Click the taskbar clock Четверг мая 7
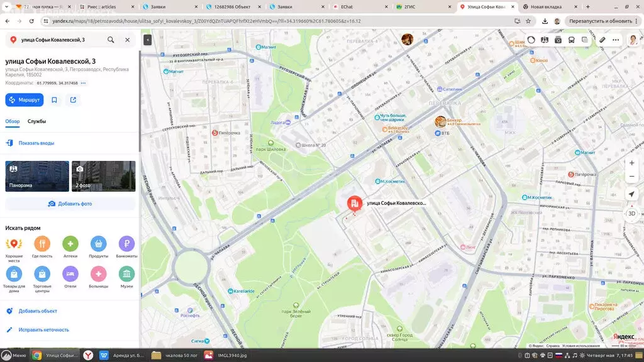This screenshot has height=362, width=644. [609, 356]
